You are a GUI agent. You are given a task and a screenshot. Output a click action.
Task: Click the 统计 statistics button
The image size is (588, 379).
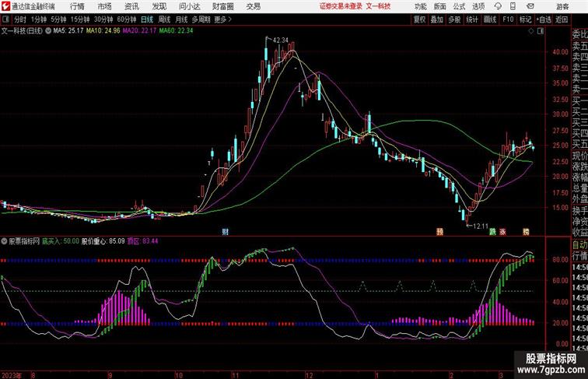click(x=472, y=19)
